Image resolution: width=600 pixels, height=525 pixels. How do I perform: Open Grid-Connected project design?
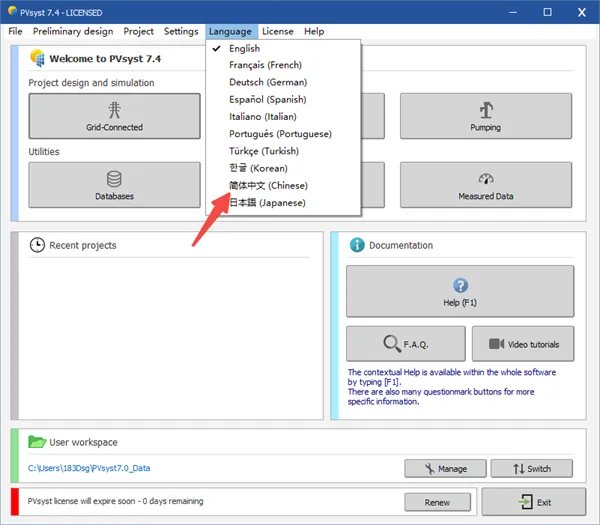point(114,116)
